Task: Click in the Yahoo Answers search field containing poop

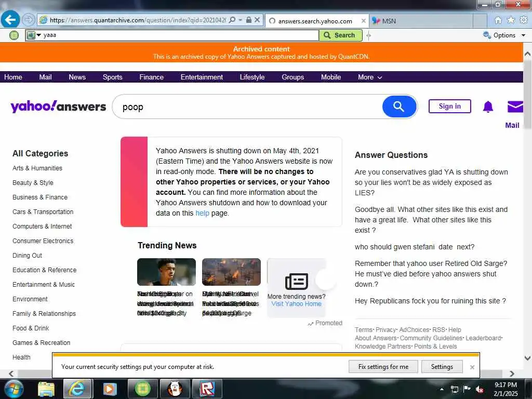Action: click(x=248, y=107)
